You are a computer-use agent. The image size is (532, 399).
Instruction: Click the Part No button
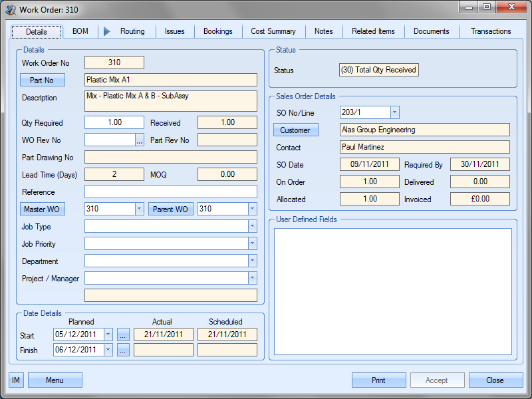[x=43, y=80]
